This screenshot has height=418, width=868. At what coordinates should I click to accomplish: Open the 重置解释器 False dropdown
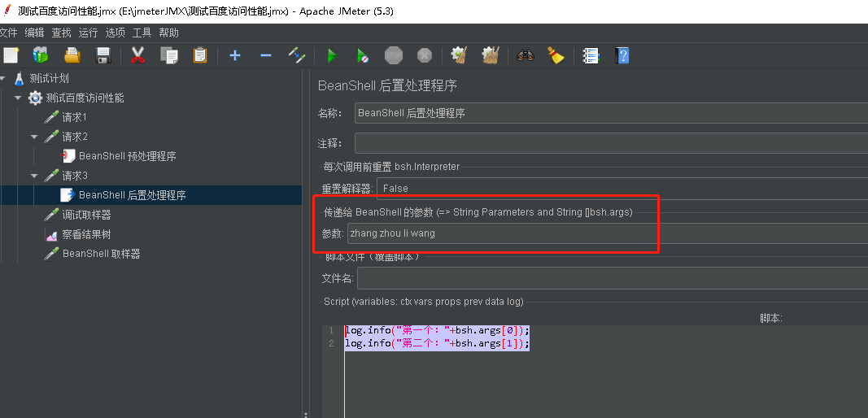click(622, 188)
